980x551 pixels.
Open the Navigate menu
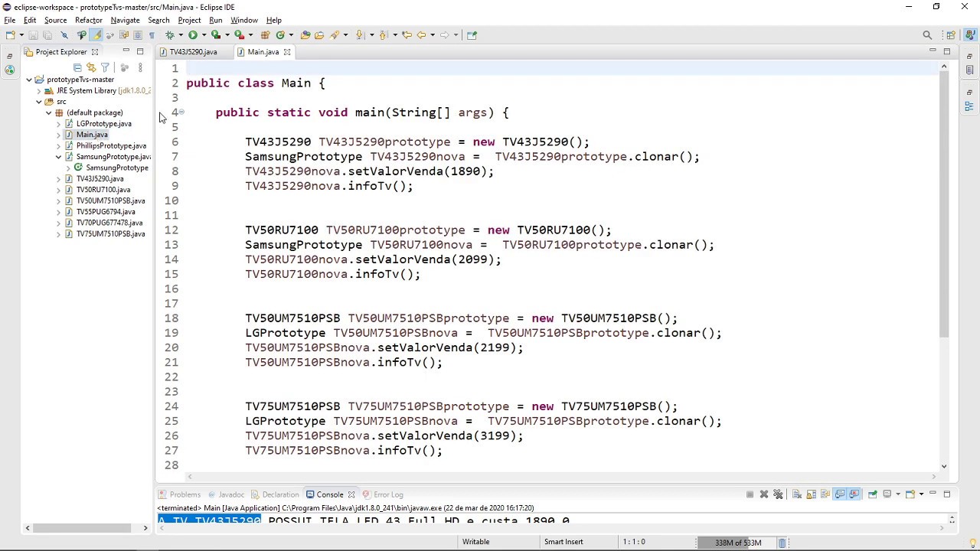(x=125, y=20)
